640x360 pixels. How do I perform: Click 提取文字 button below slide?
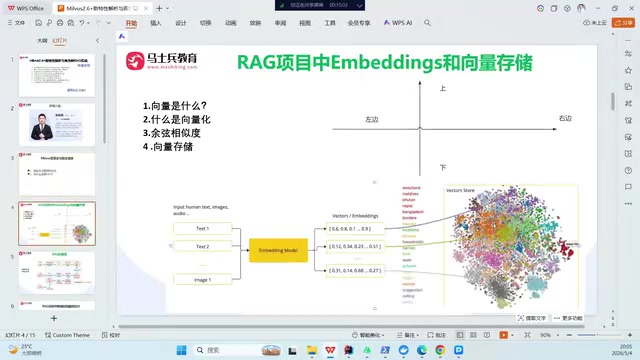531,318
